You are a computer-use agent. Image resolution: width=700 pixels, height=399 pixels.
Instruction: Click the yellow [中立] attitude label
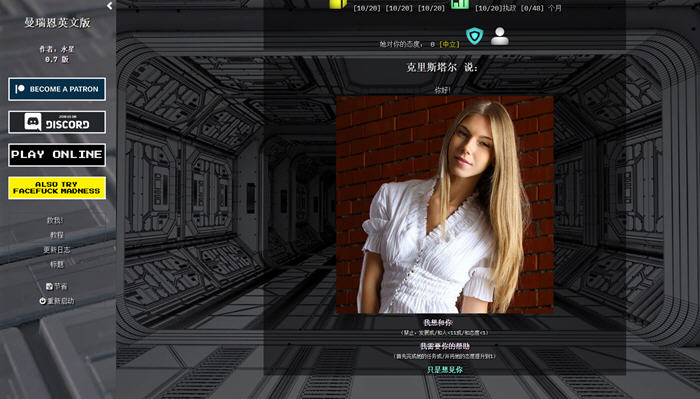449,44
